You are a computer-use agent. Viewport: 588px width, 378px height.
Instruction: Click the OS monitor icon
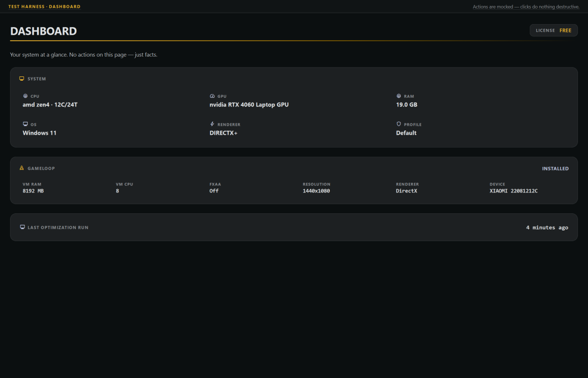[x=25, y=124]
